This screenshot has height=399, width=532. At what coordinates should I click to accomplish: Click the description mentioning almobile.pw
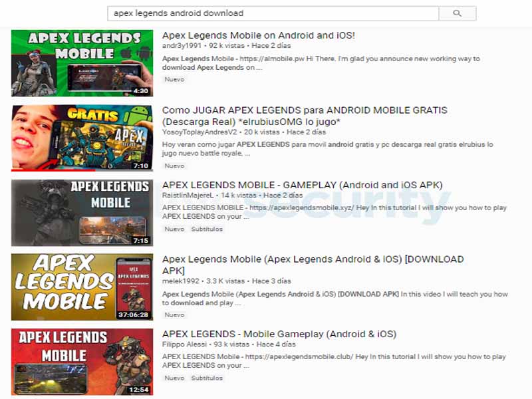click(321, 63)
